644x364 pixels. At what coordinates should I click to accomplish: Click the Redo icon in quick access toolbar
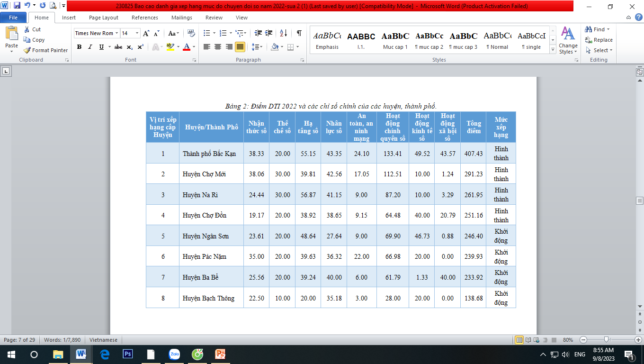[43, 6]
